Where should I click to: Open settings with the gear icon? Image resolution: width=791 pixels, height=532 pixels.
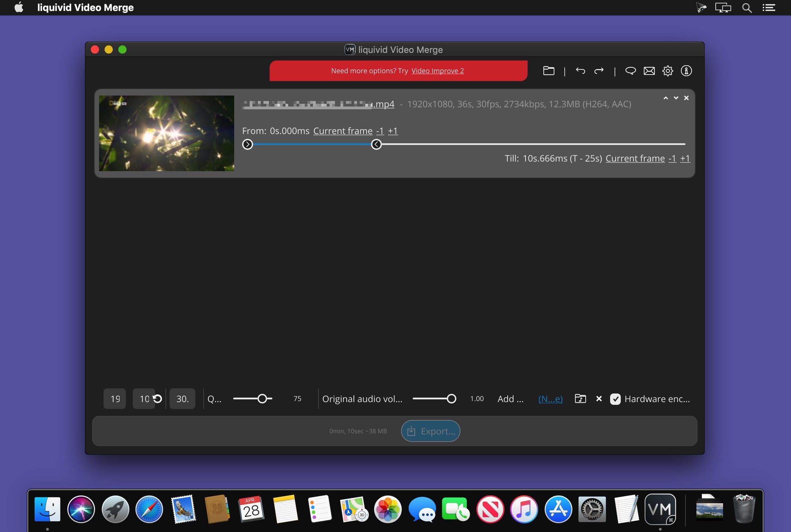pos(668,71)
